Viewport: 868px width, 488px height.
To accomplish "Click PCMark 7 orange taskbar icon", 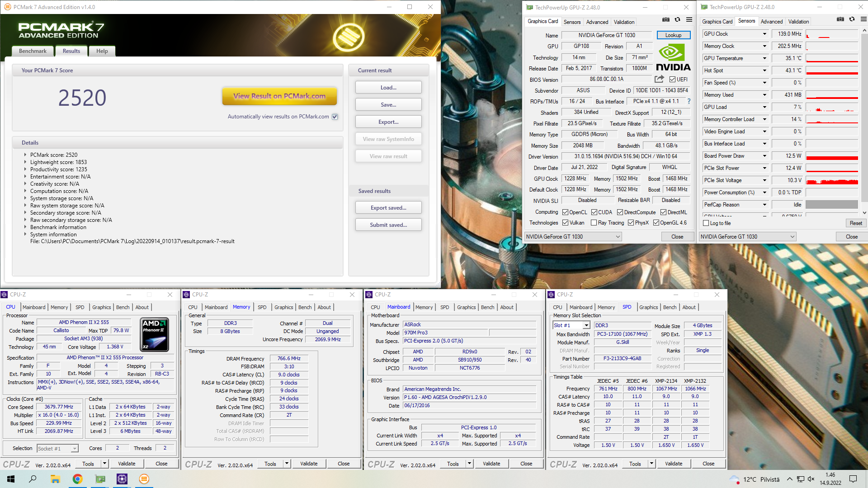I will coord(144,479).
